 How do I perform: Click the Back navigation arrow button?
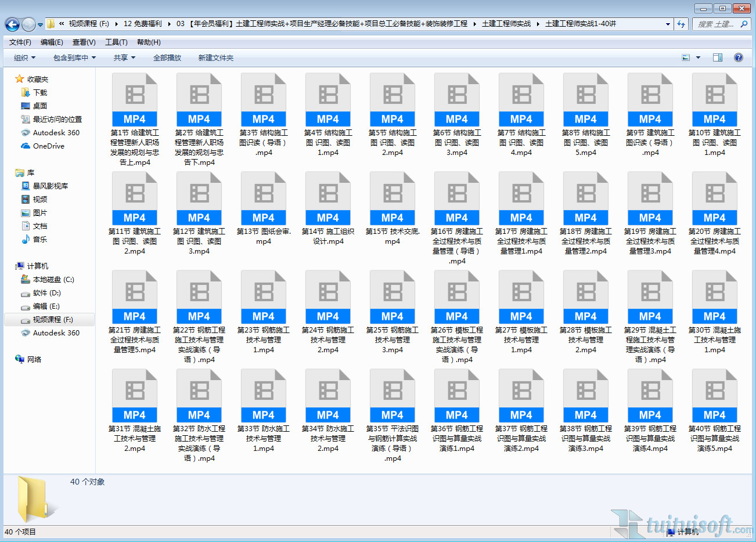coord(12,24)
